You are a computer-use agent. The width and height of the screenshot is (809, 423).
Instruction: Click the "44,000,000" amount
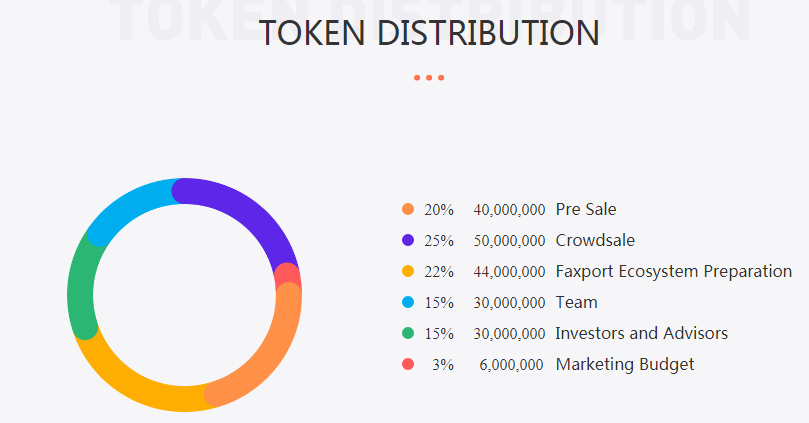point(509,272)
